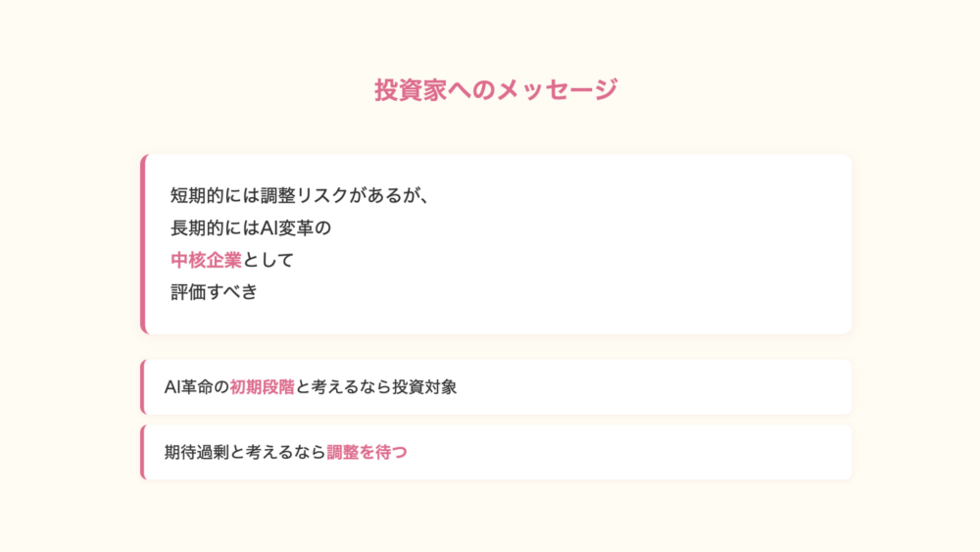Click the text 期待過剰 in the bottom card
Viewport: 980px width, 552px height.
click(197, 452)
